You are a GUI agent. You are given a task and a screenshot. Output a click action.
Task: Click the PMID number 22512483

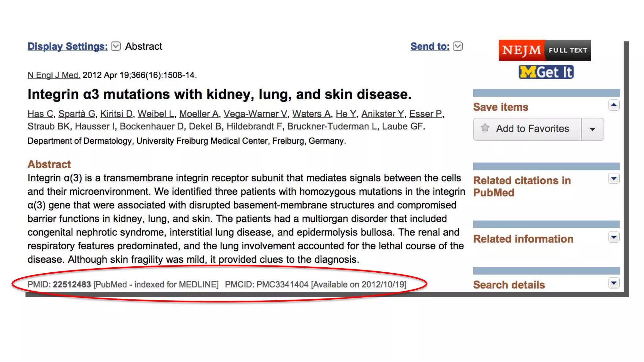point(72,285)
